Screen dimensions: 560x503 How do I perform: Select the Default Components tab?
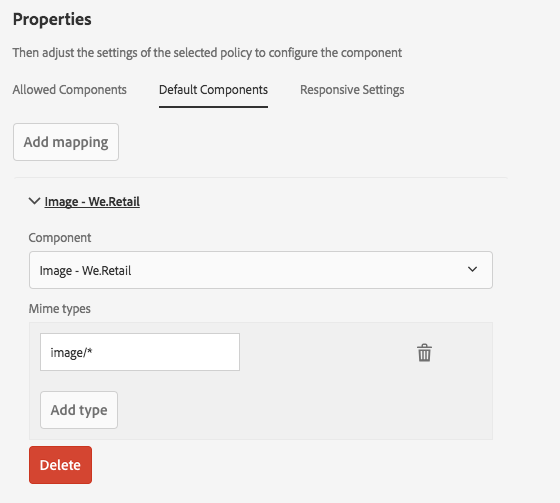click(213, 90)
